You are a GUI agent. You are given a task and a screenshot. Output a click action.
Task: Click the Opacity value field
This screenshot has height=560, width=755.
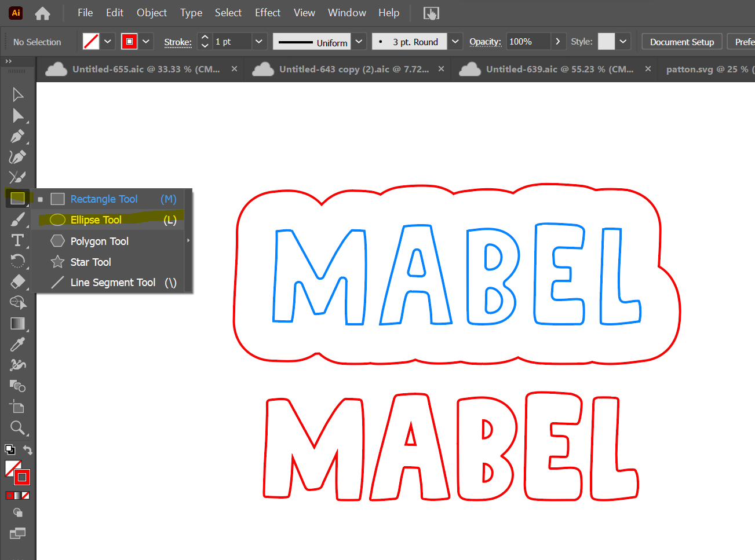(x=527, y=42)
